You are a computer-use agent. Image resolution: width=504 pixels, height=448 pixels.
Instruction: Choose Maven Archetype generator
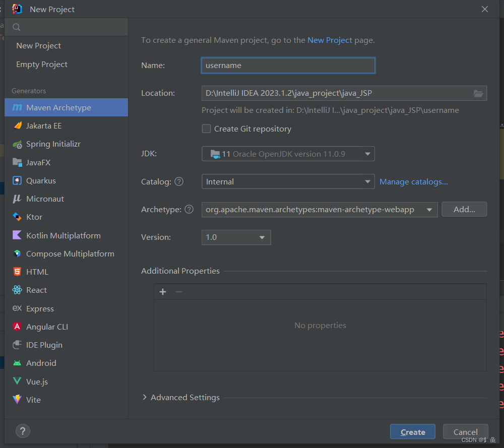66,107
